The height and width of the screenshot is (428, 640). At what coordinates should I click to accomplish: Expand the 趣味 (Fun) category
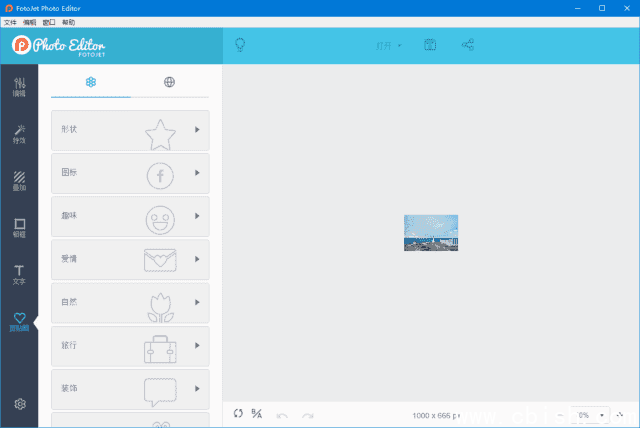pyautogui.click(x=130, y=216)
